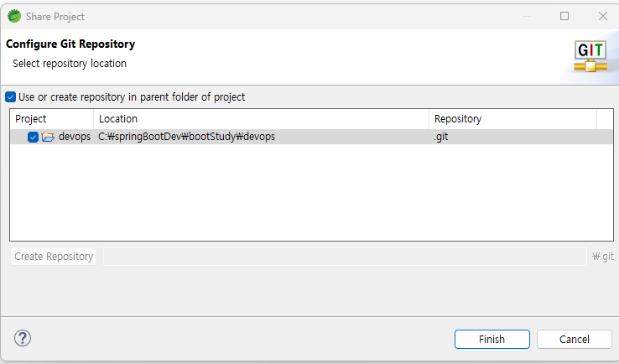Click empty area of the project table
The width and height of the screenshot is (619, 364).
coord(311,192)
